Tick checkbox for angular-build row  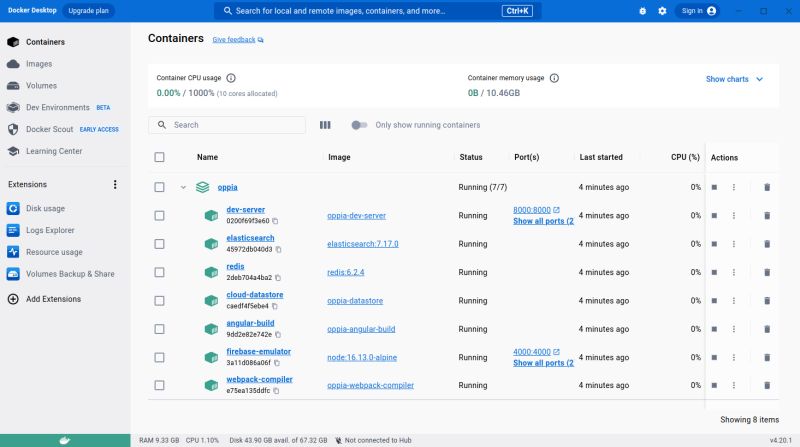click(x=160, y=329)
